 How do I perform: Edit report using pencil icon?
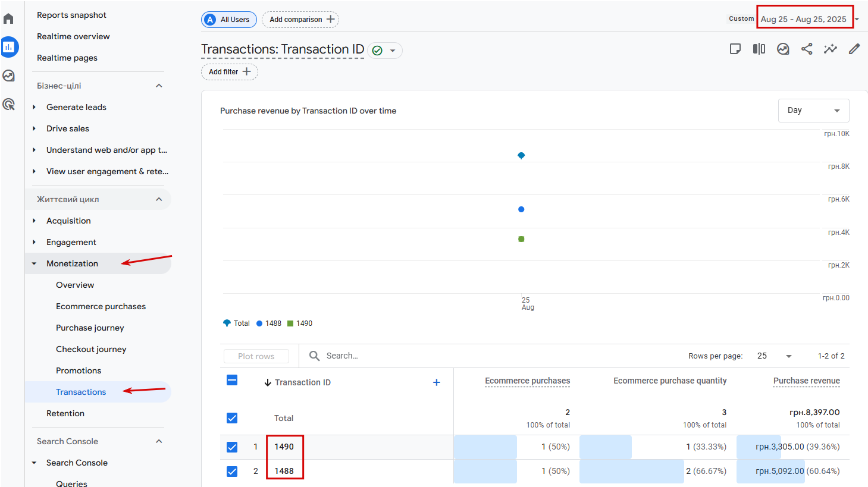click(x=854, y=49)
